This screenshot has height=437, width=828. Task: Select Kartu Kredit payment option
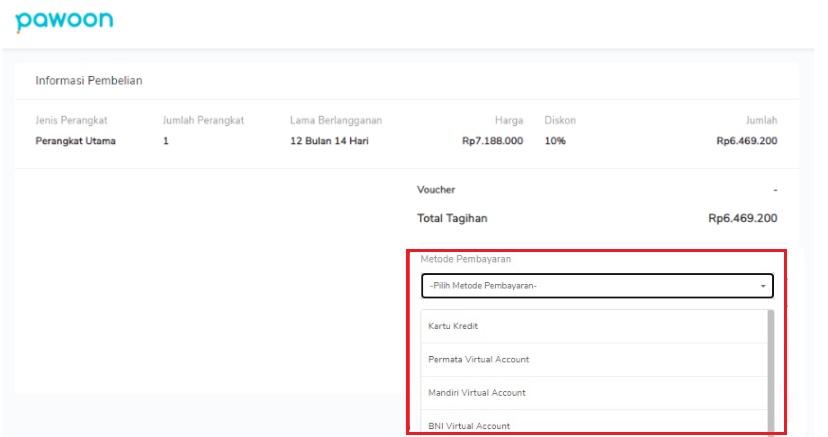click(x=594, y=326)
